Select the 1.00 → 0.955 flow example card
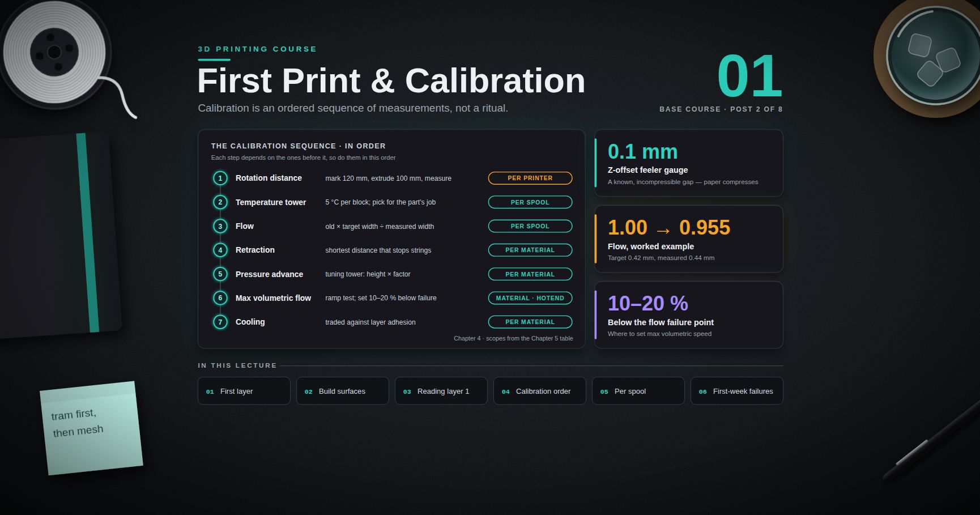The height and width of the screenshot is (515, 980). (x=689, y=239)
